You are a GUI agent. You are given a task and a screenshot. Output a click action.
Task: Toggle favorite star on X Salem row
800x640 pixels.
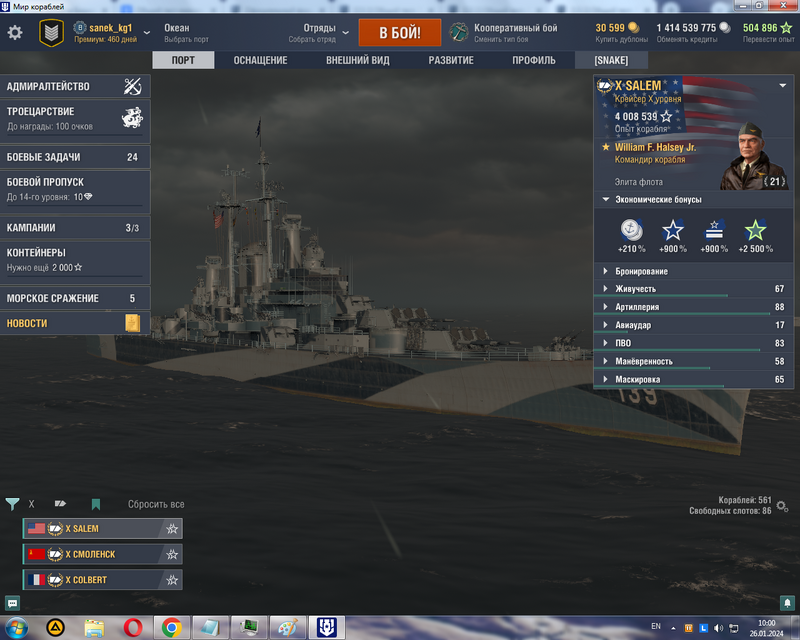[x=172, y=529]
